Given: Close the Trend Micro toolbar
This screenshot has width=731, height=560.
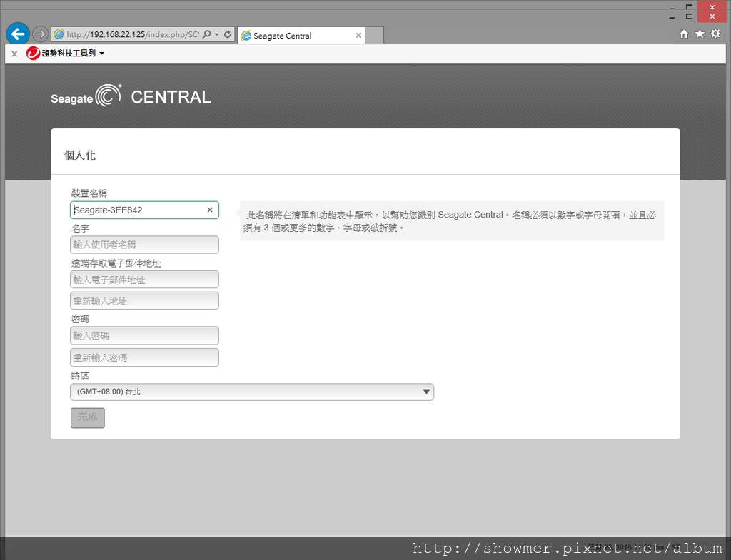Looking at the screenshot, I should [14, 54].
